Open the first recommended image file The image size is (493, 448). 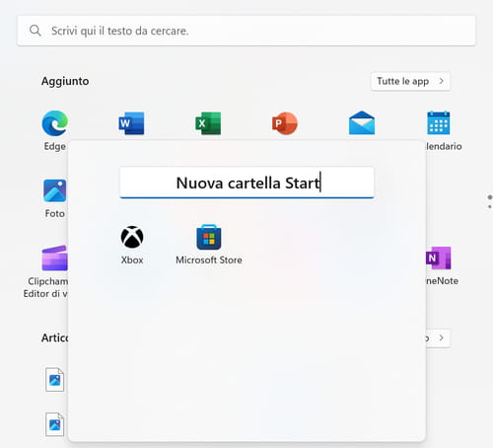(54, 380)
